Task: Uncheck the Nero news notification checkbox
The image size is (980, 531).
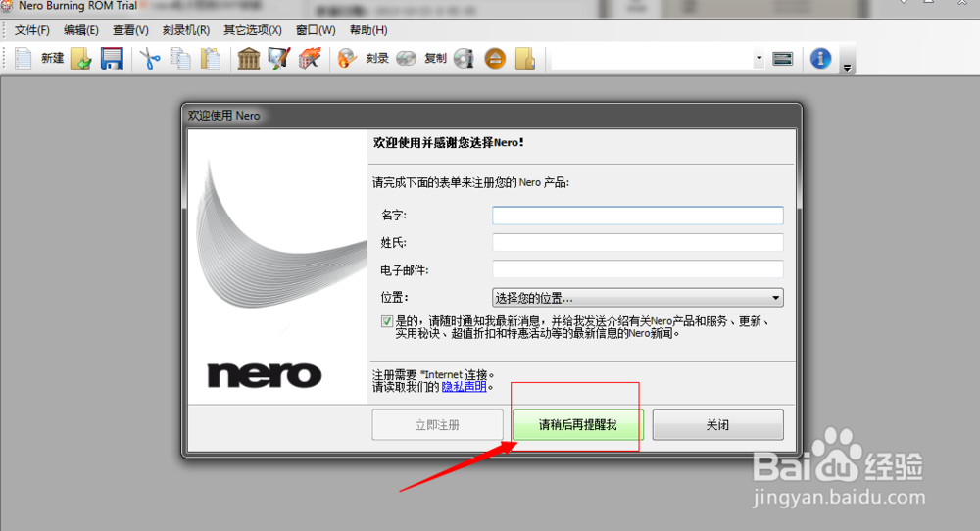Action: click(387, 321)
